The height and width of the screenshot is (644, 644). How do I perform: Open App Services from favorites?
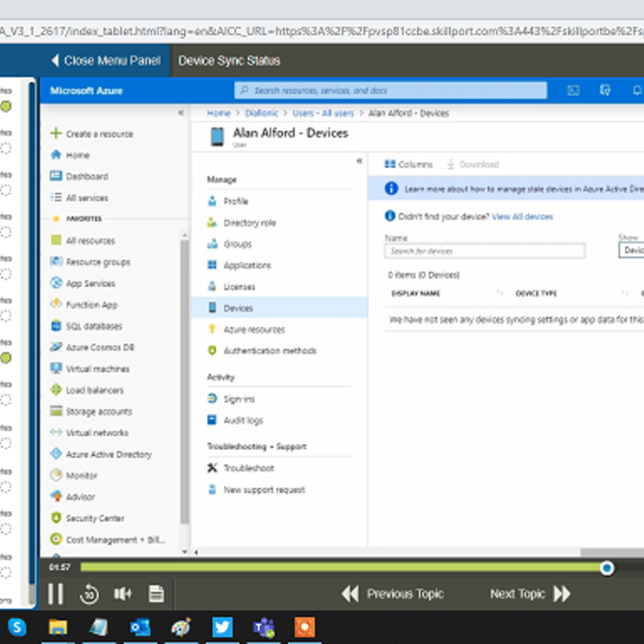83,283
